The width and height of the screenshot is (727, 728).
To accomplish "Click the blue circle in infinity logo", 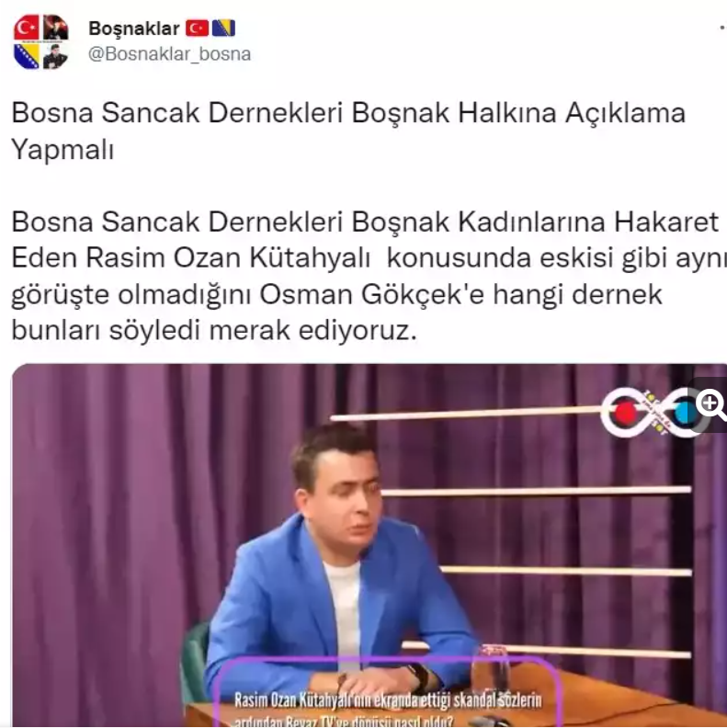I will tap(684, 412).
